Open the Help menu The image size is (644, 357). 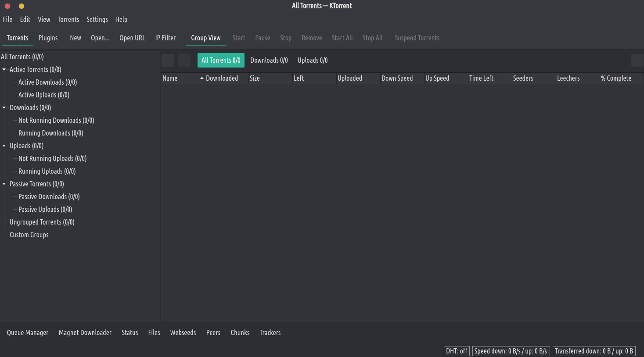pos(121,19)
